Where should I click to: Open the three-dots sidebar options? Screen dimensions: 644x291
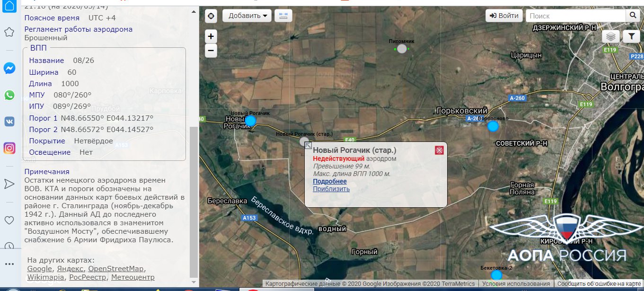click(9, 264)
